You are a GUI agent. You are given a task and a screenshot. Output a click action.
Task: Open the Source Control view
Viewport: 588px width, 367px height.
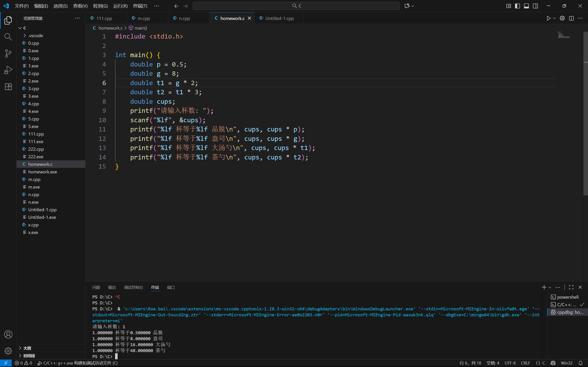(8, 53)
